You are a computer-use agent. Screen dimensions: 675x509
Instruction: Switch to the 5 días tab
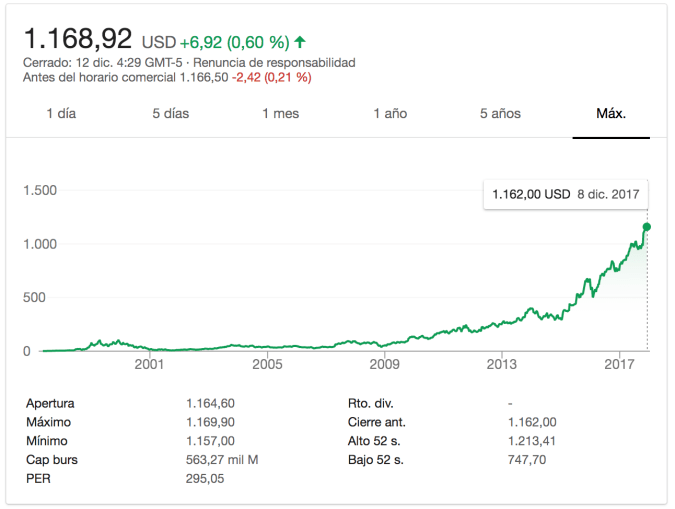click(170, 114)
